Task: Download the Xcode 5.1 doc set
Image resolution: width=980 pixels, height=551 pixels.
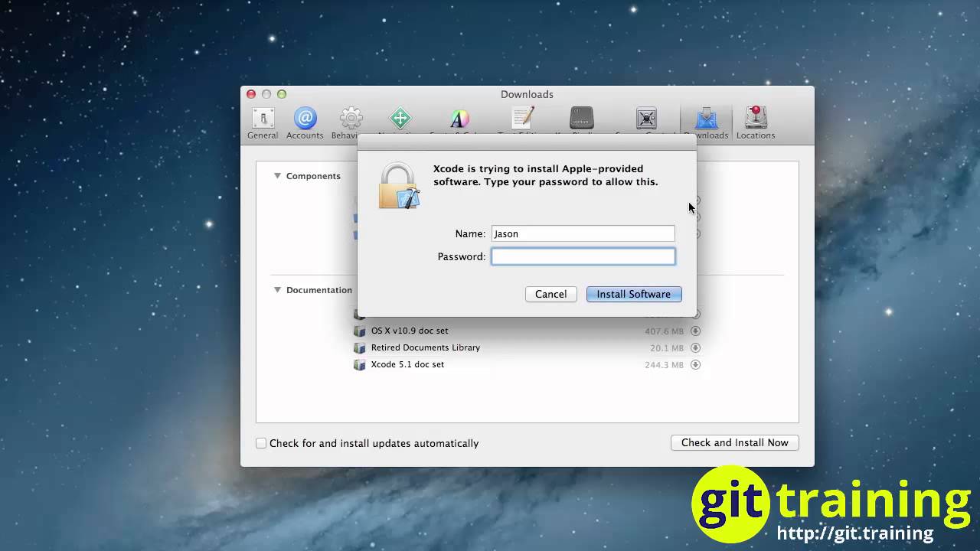Action: tap(695, 365)
